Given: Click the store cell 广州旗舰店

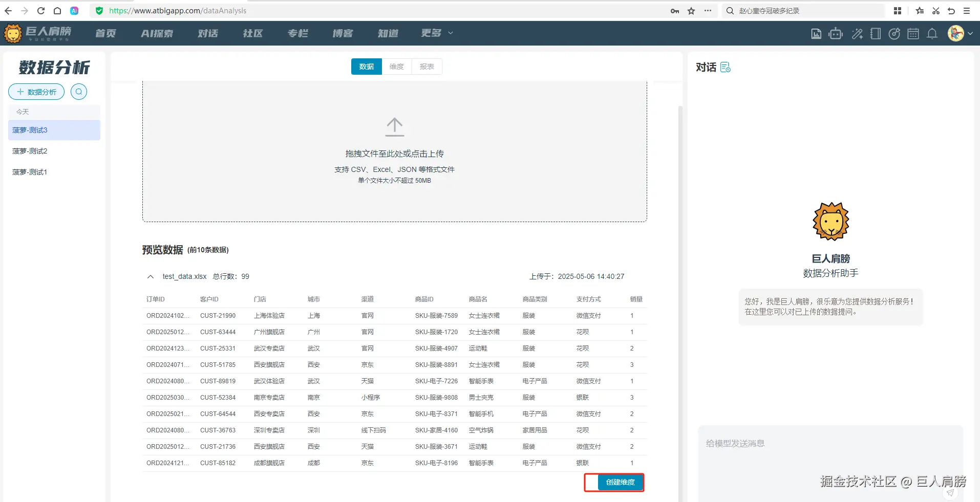Looking at the screenshot, I should pyautogui.click(x=269, y=332).
